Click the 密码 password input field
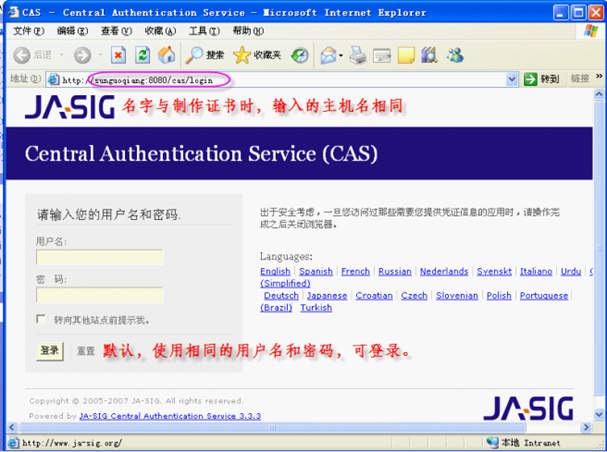 coord(100,295)
